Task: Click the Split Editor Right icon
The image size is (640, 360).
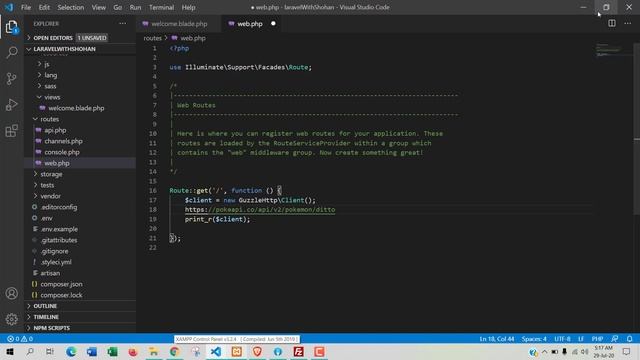Action: click(611, 23)
